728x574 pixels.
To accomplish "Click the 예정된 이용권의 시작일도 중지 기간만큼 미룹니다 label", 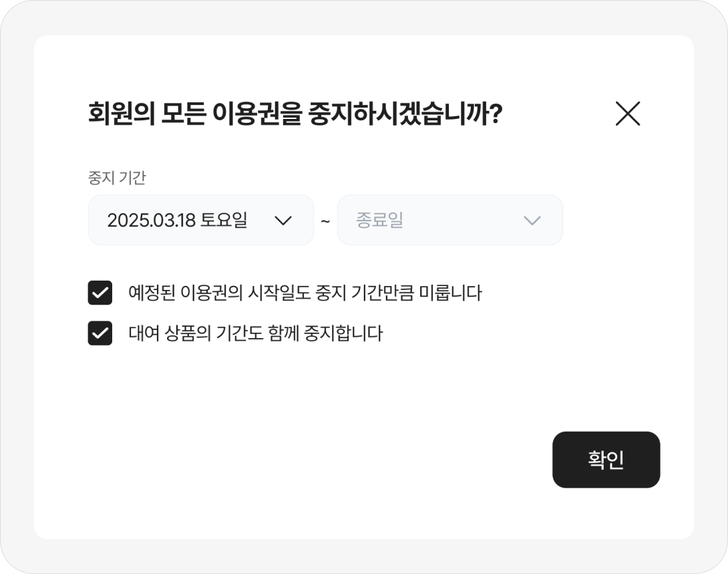I will (305, 293).
